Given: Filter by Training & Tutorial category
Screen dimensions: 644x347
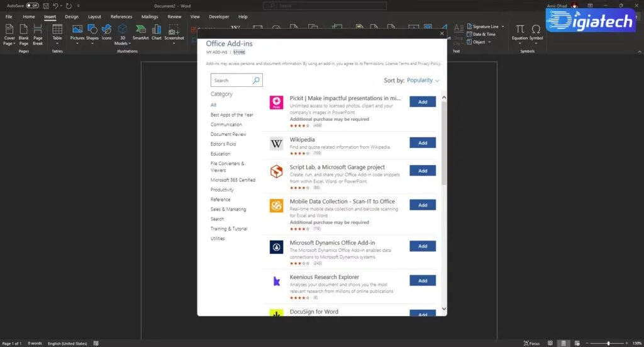Looking at the screenshot, I should (x=229, y=229).
